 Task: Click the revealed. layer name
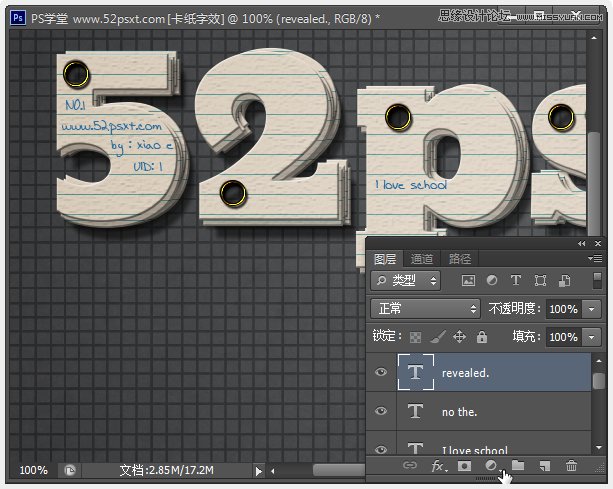(x=465, y=373)
